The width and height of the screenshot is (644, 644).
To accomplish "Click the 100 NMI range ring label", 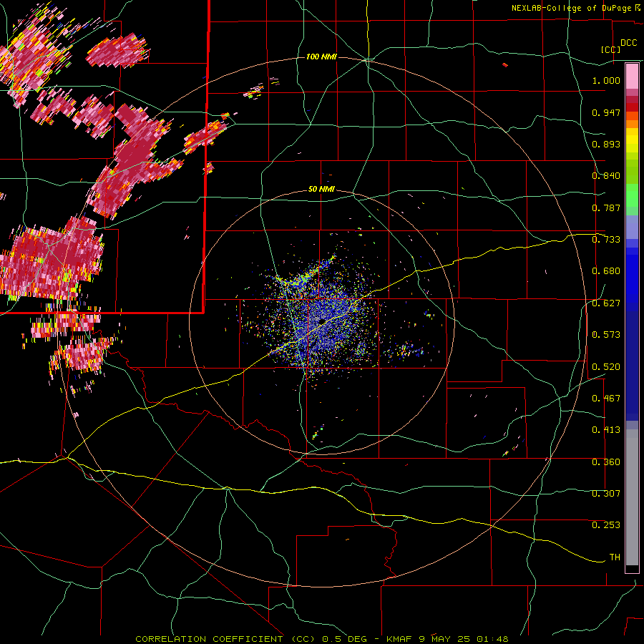I will [321, 57].
